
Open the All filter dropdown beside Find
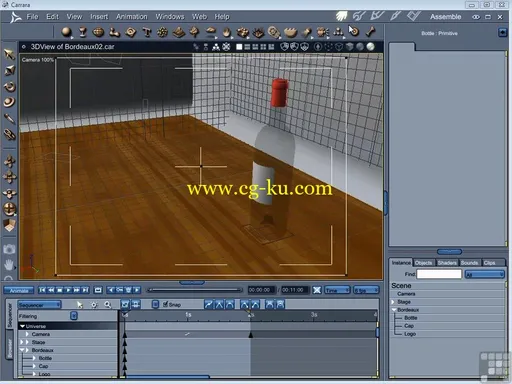coord(484,274)
